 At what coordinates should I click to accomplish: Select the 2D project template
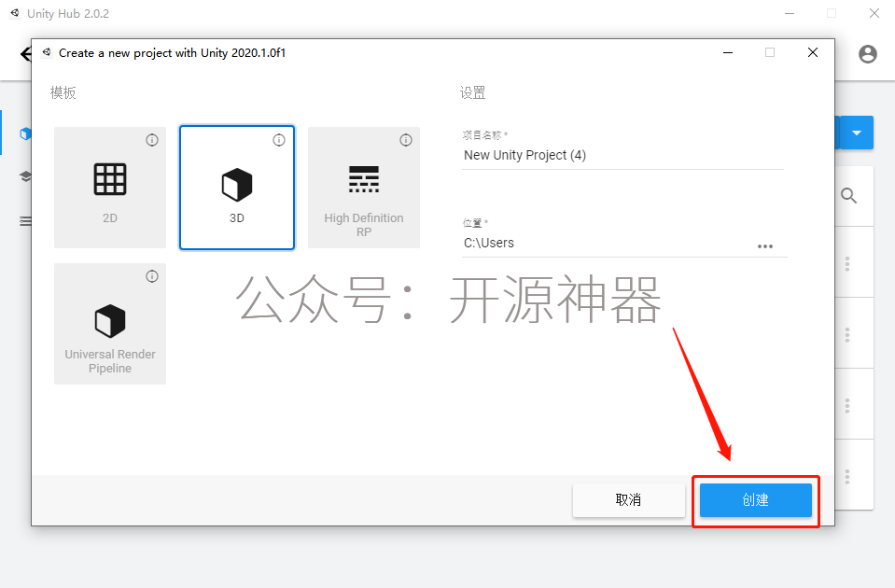coord(110,188)
